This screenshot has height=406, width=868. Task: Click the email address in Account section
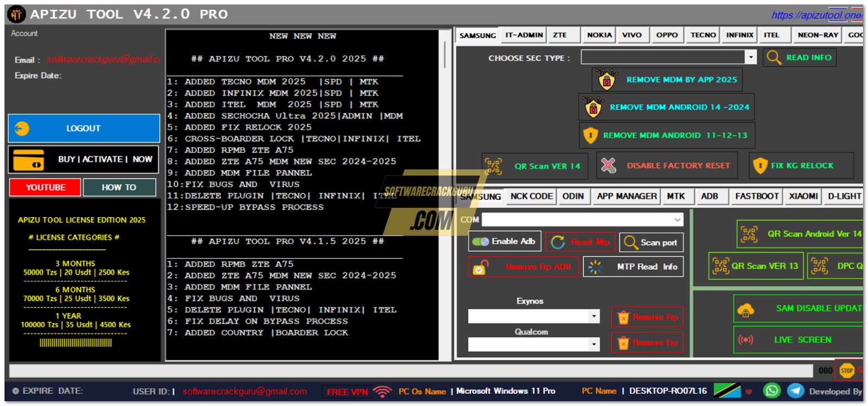tap(103, 59)
